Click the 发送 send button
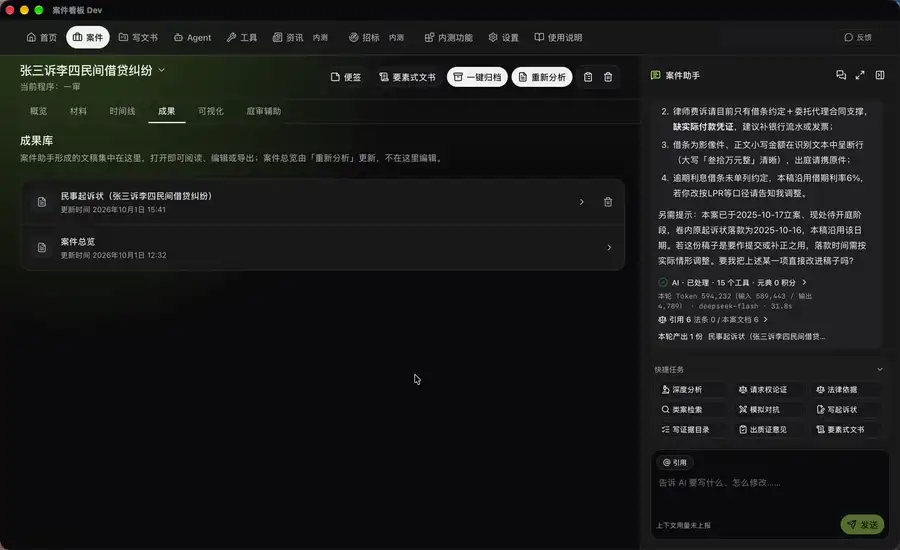Image resolution: width=900 pixels, height=550 pixels. 862,524
